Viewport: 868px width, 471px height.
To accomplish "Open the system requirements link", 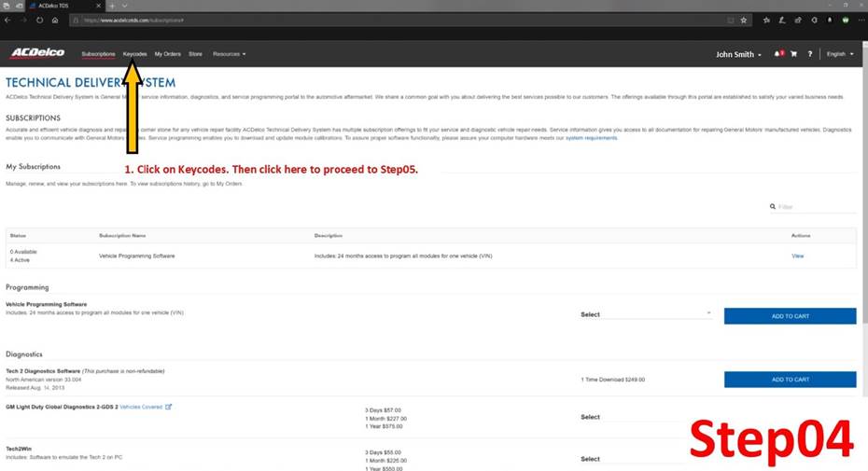I will pyautogui.click(x=591, y=138).
